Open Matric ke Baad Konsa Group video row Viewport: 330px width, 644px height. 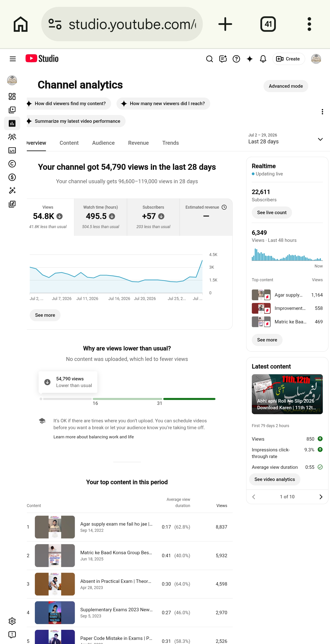pos(130,556)
